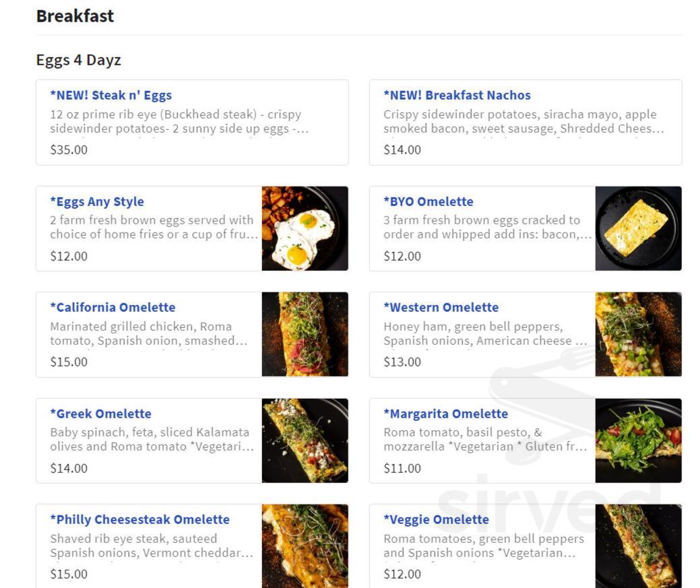Click the *Eggs Any Style title
700x588 pixels.
point(97,201)
